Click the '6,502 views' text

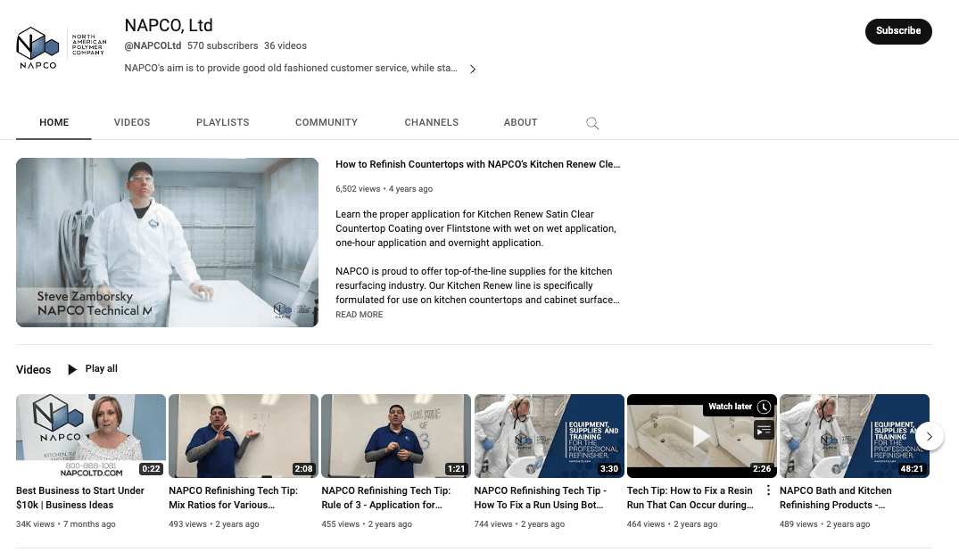(x=358, y=189)
